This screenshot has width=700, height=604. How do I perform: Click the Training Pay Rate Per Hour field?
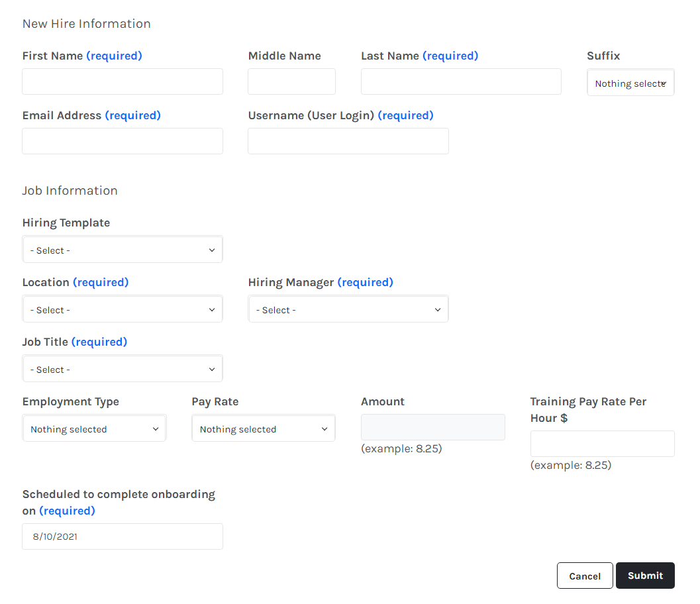click(602, 444)
